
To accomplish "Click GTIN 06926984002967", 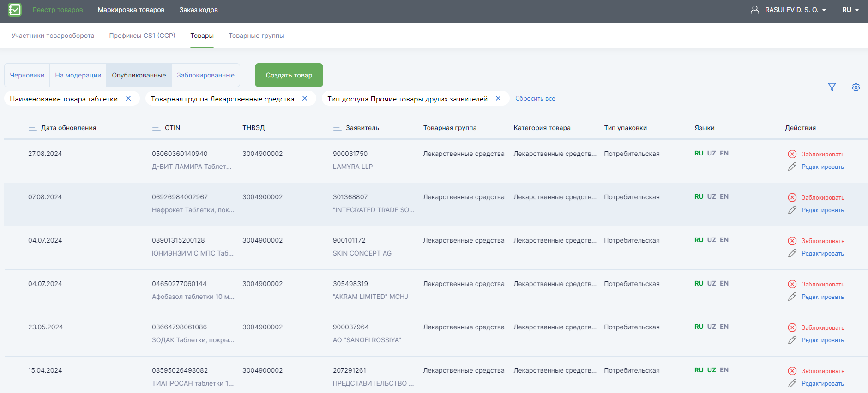I will (x=180, y=197).
